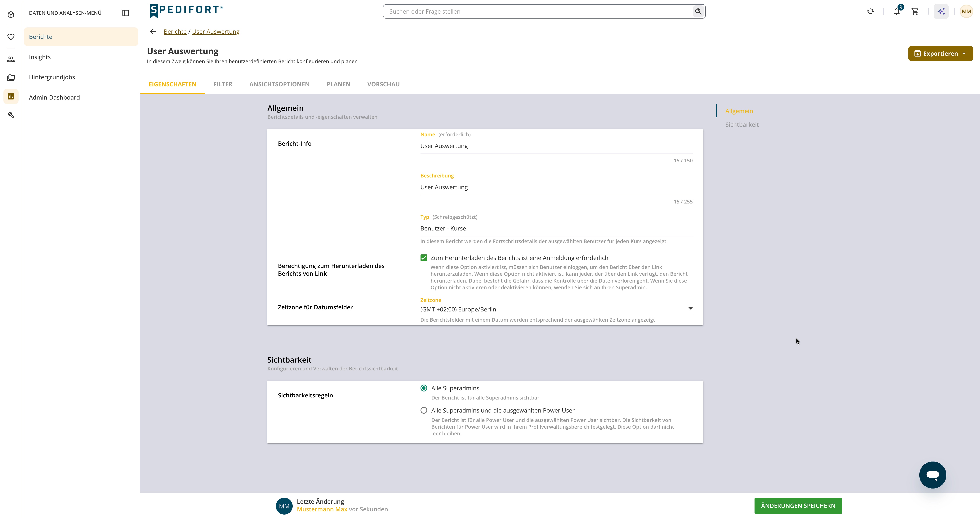
Task: Open the notifications bell icon
Action: tap(897, 11)
